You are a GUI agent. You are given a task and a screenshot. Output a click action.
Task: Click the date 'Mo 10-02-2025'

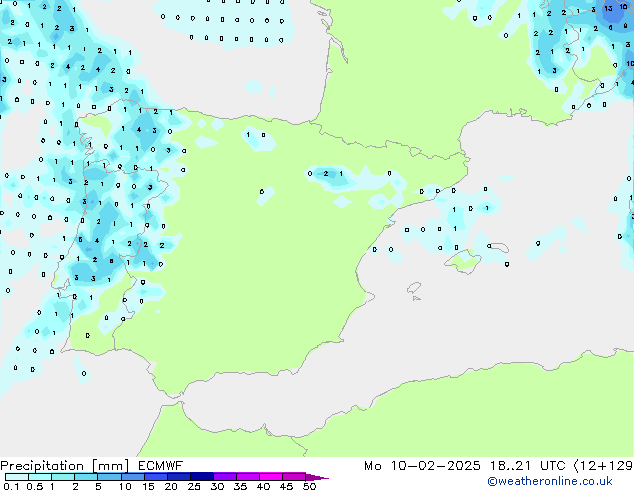[422, 466]
